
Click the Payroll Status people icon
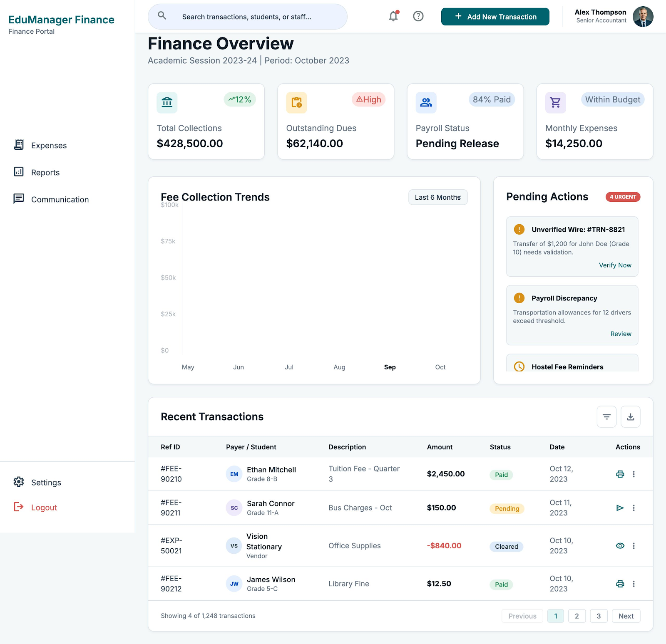tap(426, 102)
